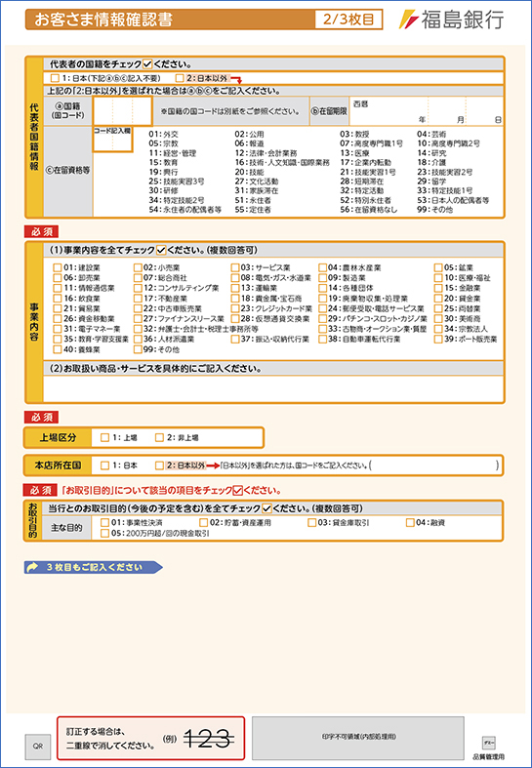Check '16: 飲食業' option
Image resolution: width=532 pixels, height=768 pixels.
[58, 299]
